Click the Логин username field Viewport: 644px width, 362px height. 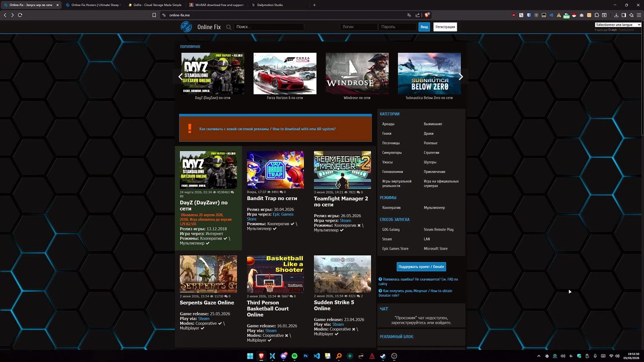point(358,27)
